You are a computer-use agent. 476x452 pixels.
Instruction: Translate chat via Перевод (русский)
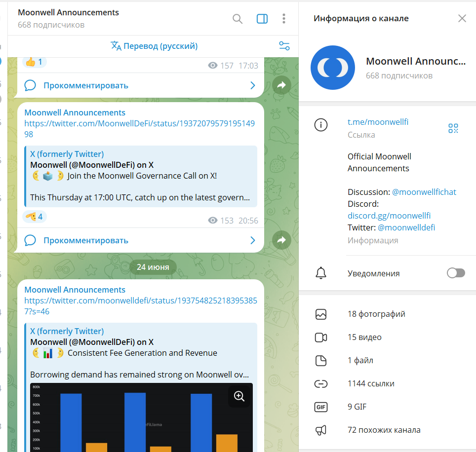pyautogui.click(x=154, y=46)
